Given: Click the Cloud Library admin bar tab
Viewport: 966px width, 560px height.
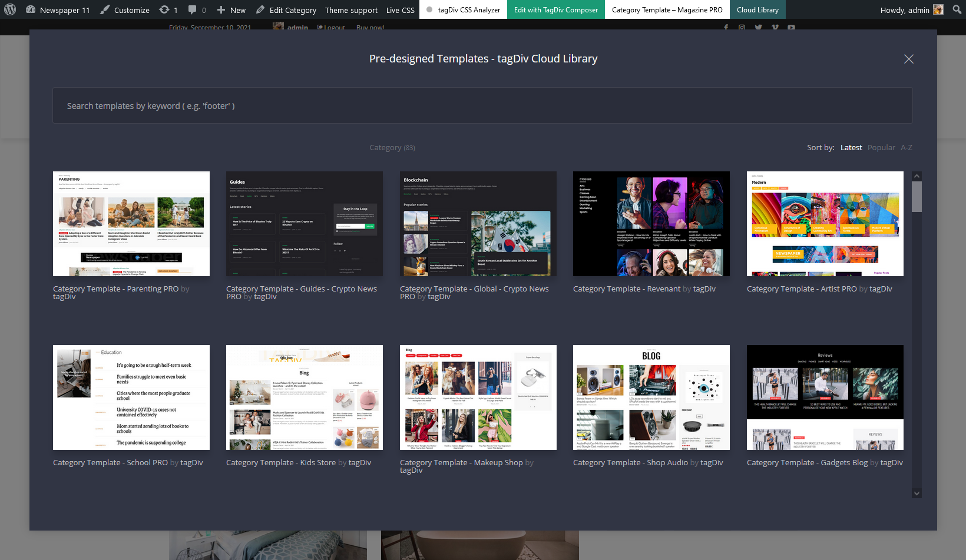Looking at the screenshot, I should (x=757, y=9).
